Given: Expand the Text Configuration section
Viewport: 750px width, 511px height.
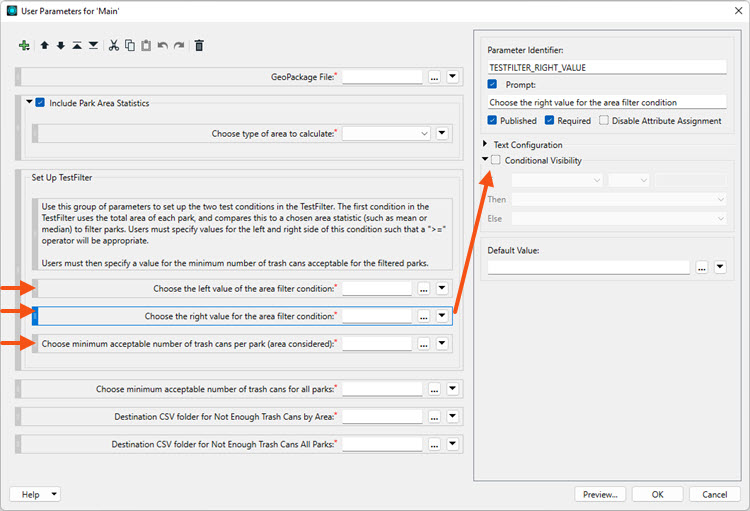Looking at the screenshot, I should (485, 144).
